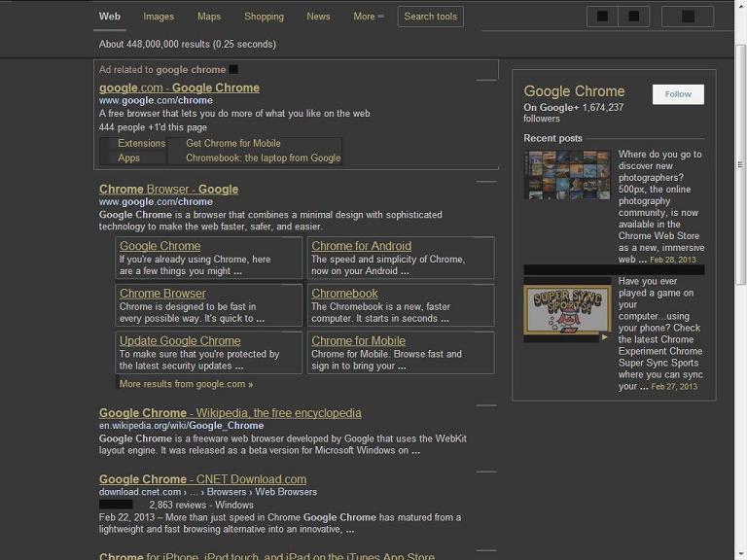Click "2,863 reviews - Windows" text

coord(201,505)
